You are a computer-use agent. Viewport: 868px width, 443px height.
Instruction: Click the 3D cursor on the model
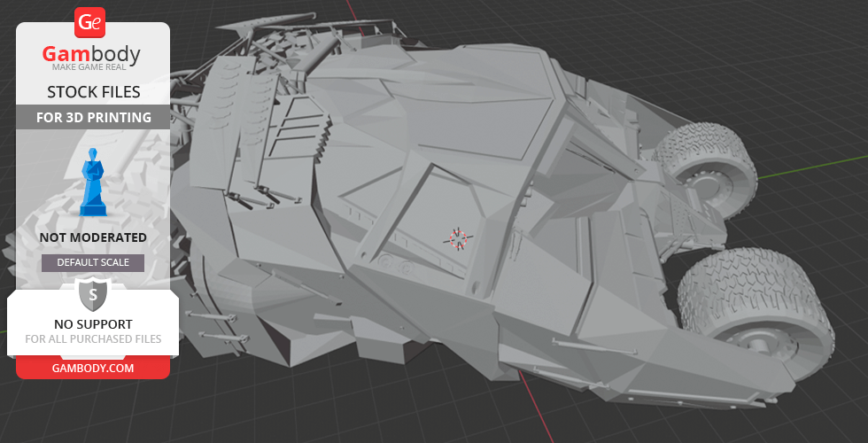[459, 238]
